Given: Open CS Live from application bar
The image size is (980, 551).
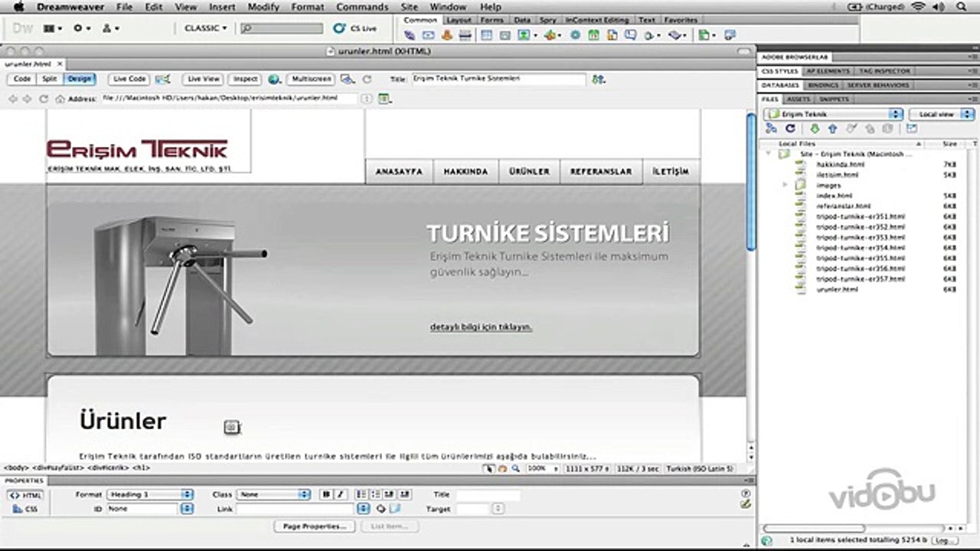Looking at the screenshot, I should [x=355, y=28].
